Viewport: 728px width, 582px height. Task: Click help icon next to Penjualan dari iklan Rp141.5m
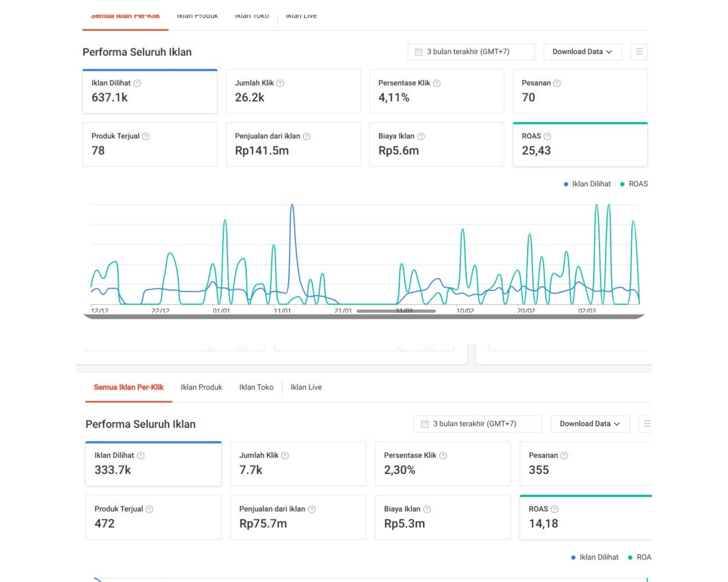pos(306,136)
